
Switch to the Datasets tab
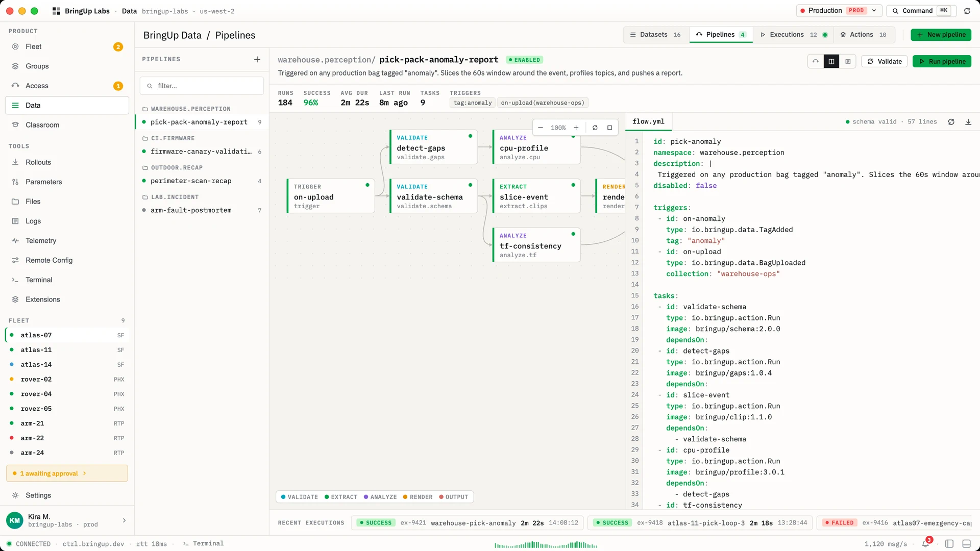pyautogui.click(x=656, y=35)
